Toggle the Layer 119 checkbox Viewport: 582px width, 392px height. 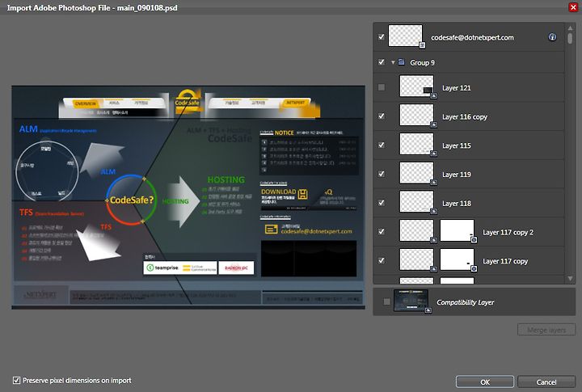[382, 174]
